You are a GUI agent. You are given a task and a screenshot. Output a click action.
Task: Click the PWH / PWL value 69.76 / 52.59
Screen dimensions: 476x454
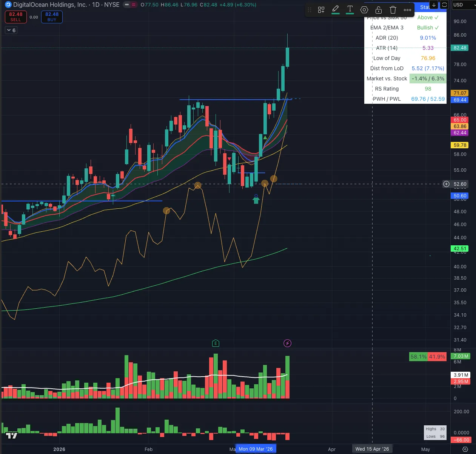coord(428,99)
